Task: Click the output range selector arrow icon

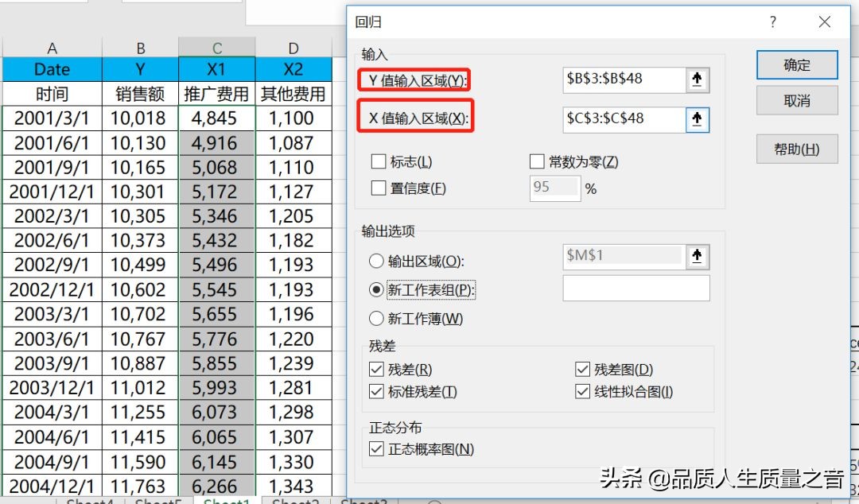Action: [x=698, y=255]
